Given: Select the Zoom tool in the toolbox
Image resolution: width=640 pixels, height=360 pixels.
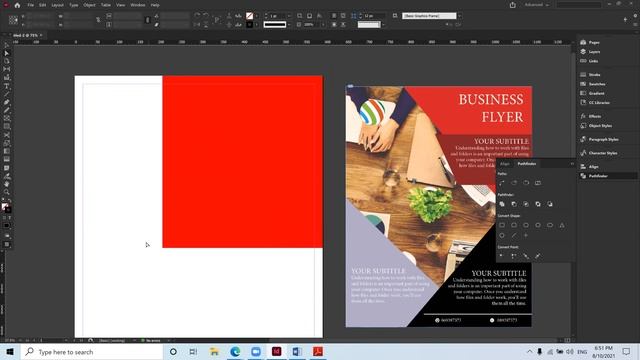Looking at the screenshot, I should point(7,192).
